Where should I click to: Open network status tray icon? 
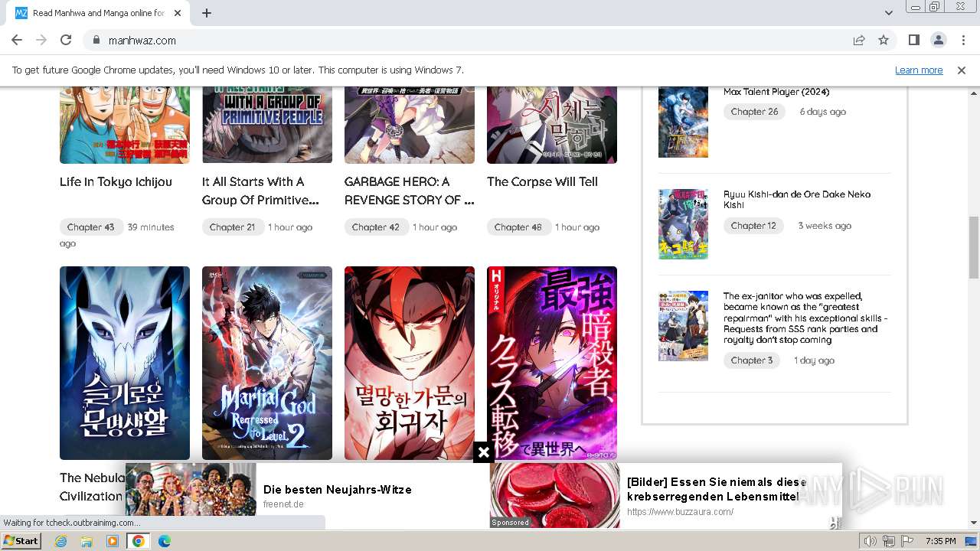[889, 541]
